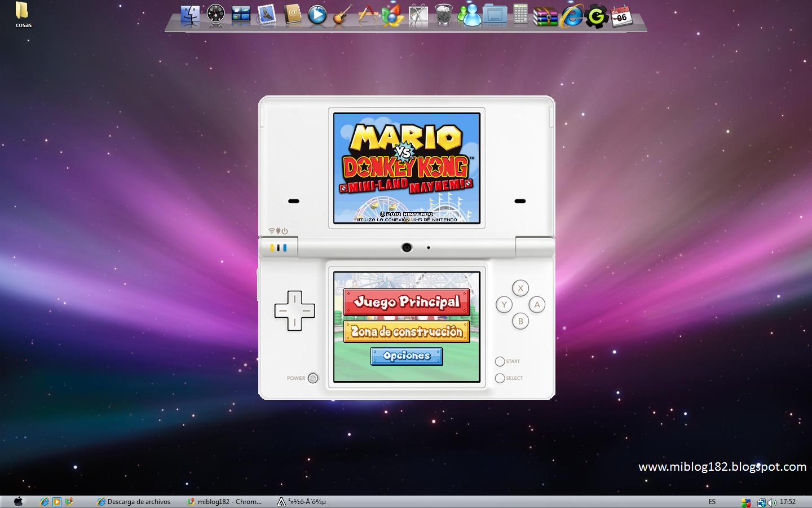
Task: Open the Dashboard gauge icon in dock
Action: pyautogui.click(x=215, y=14)
